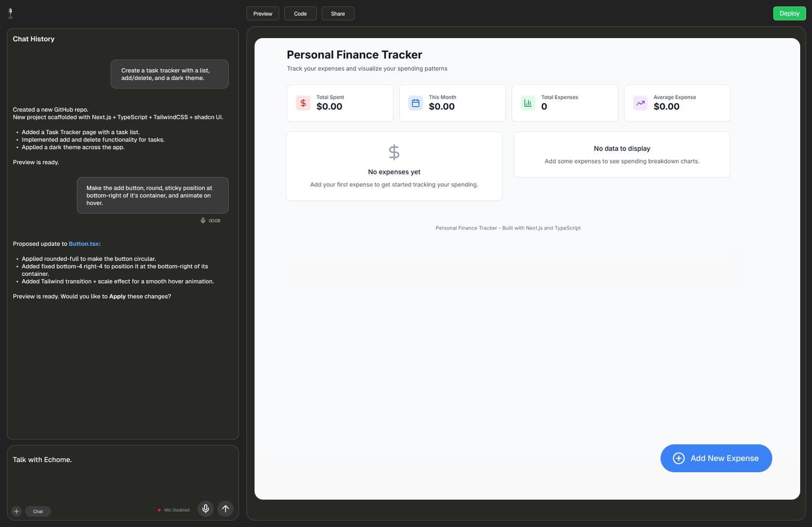
Task: Click the Echome microphone logo
Action: (11, 13)
